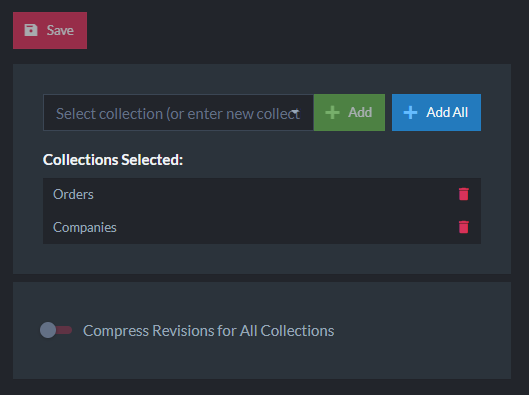
Task: Delete Orders with its trash icon
Action: [x=464, y=194]
